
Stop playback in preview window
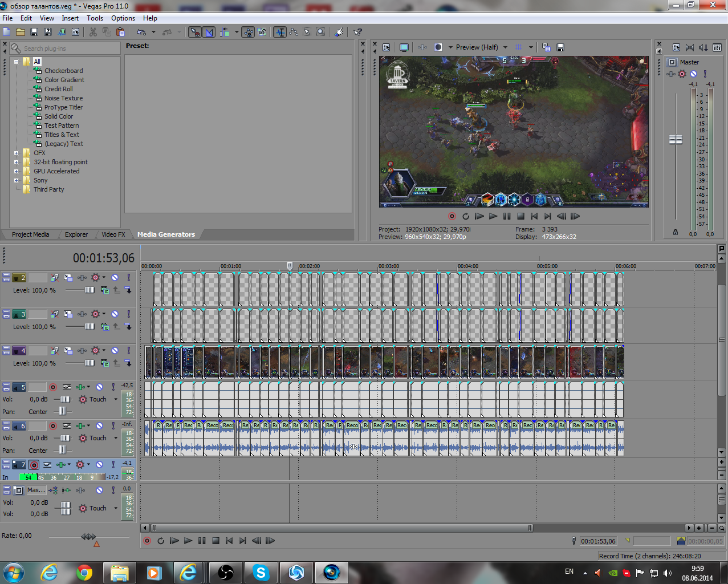(x=520, y=216)
